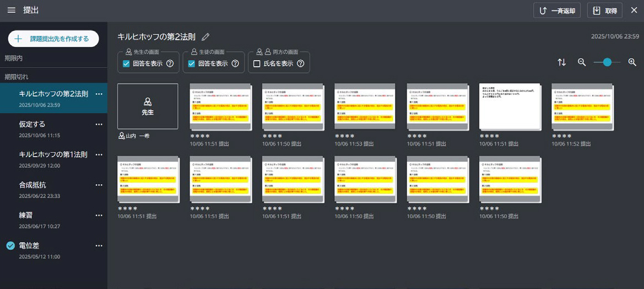Open more options for キルヒホッフの第2法則
644x289 pixels.
(99, 94)
